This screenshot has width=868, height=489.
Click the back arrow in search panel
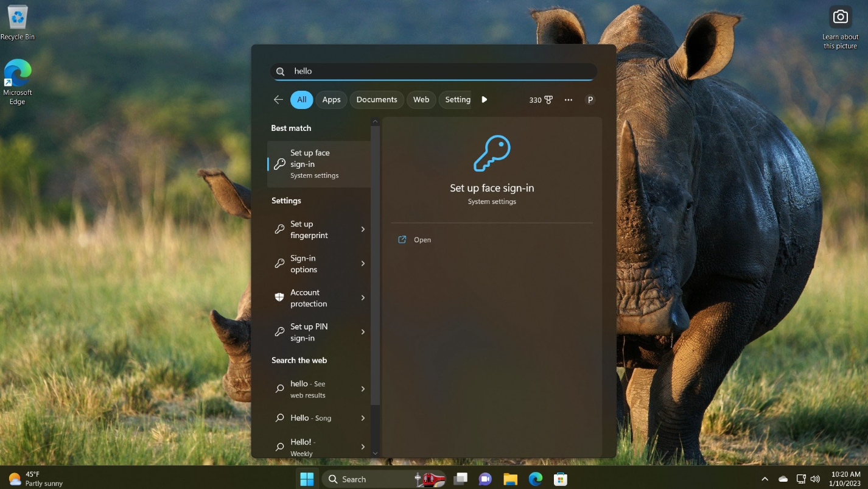278,100
